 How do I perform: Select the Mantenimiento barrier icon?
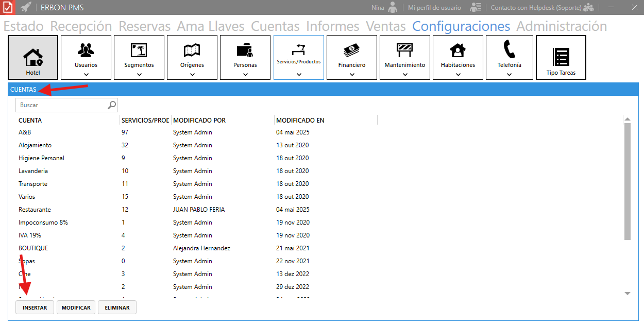pos(404,50)
